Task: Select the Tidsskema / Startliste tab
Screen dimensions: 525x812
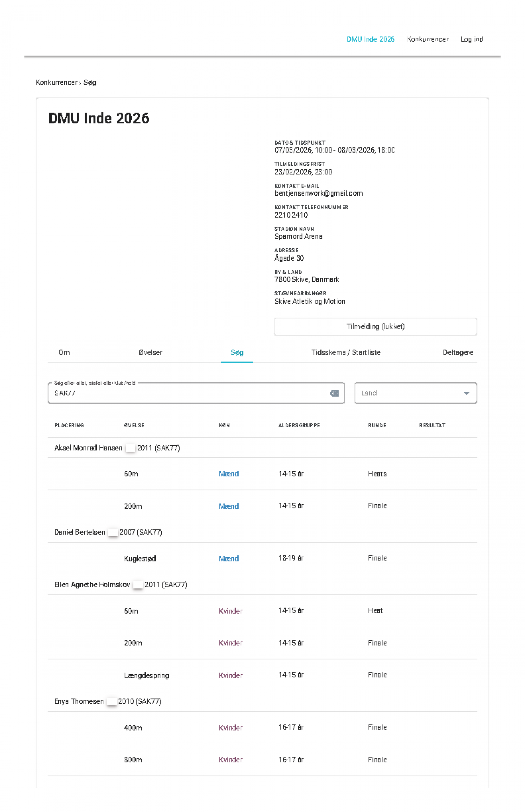Action: pyautogui.click(x=346, y=352)
